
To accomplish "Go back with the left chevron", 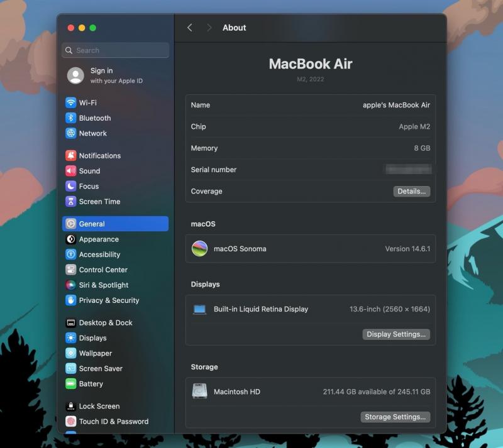I will tap(190, 28).
